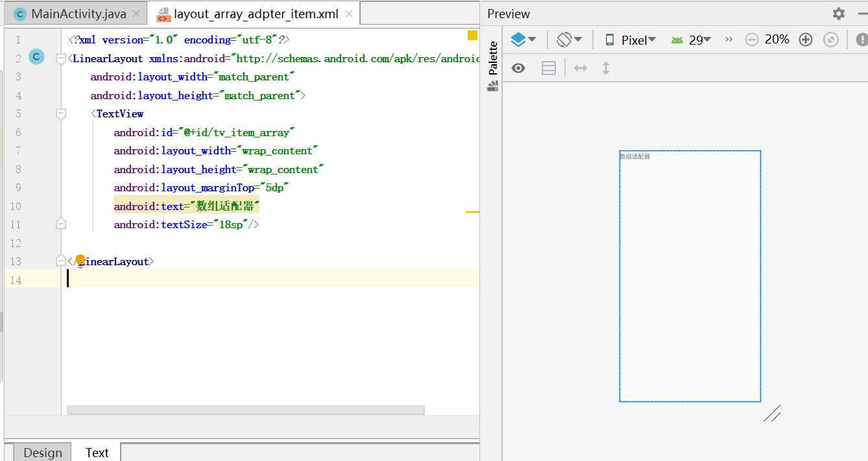The image size is (868, 461).
Task: Click android:layout_width="match_parent" on line 3
Action: tap(193, 77)
